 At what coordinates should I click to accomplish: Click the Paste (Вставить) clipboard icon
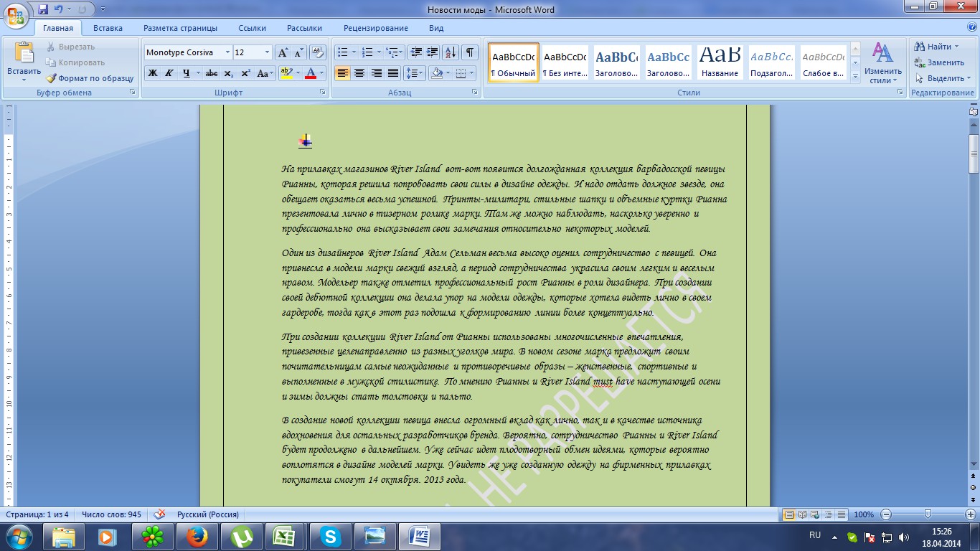coord(24,54)
